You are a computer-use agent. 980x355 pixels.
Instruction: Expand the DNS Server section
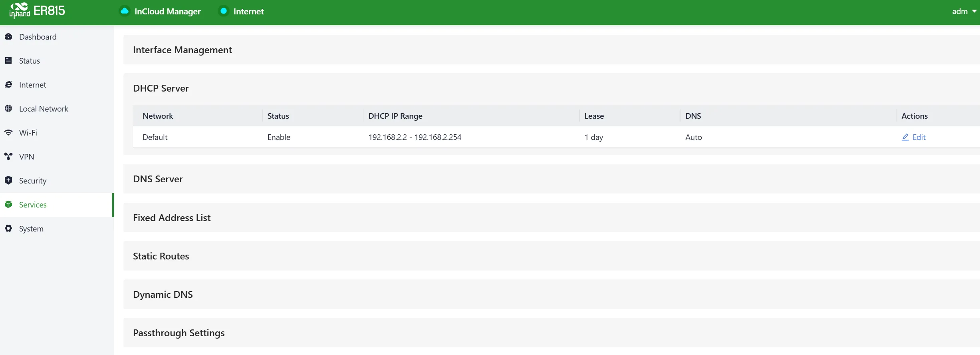click(551, 179)
